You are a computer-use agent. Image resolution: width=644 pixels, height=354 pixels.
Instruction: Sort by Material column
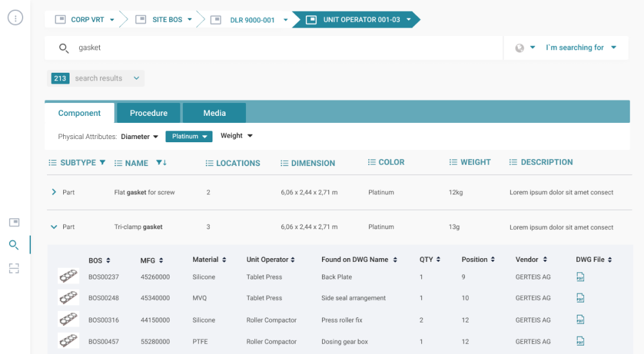pyautogui.click(x=224, y=259)
